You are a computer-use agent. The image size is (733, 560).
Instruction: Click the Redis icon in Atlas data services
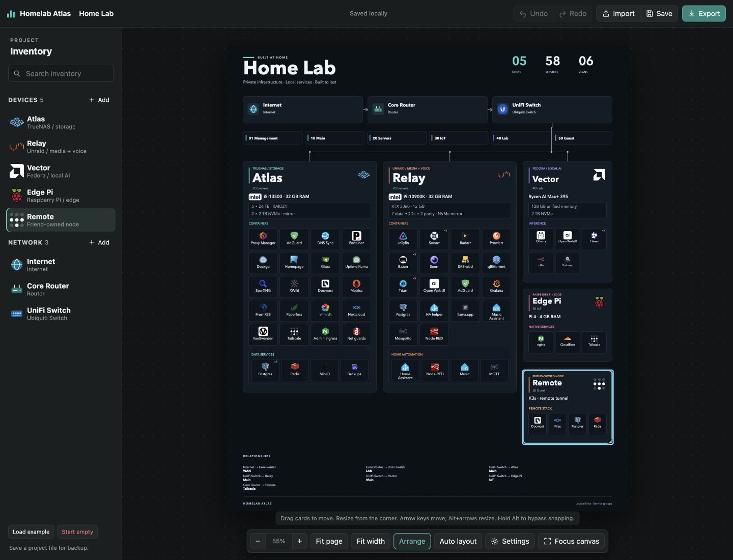pyautogui.click(x=295, y=367)
